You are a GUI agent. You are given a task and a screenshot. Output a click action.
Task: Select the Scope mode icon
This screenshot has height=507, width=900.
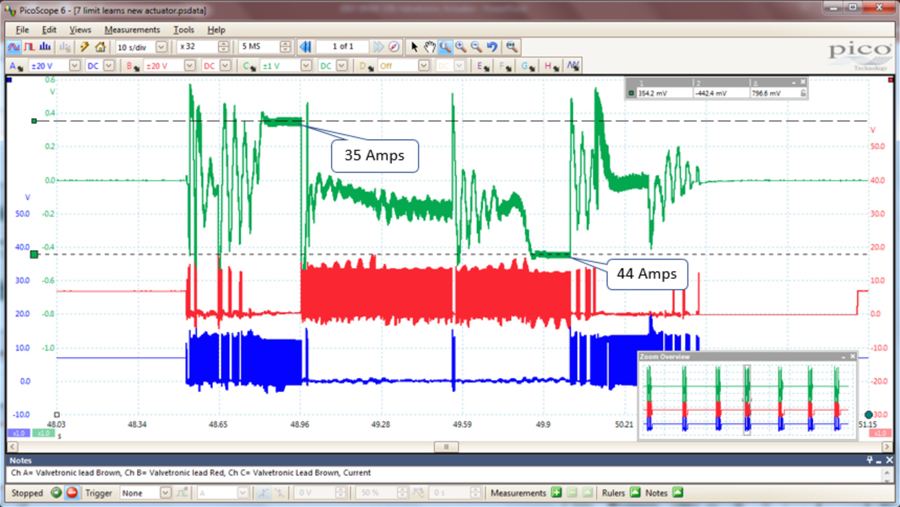tap(13, 47)
